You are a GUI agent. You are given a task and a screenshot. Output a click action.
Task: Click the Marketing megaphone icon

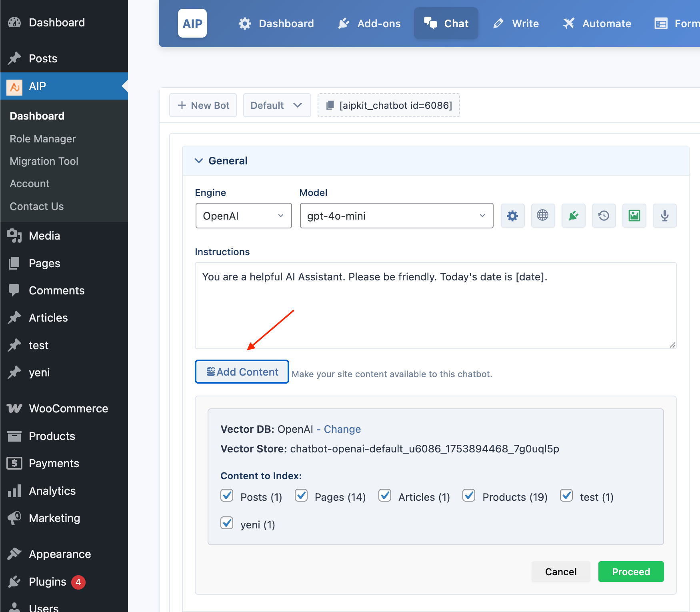click(x=14, y=518)
